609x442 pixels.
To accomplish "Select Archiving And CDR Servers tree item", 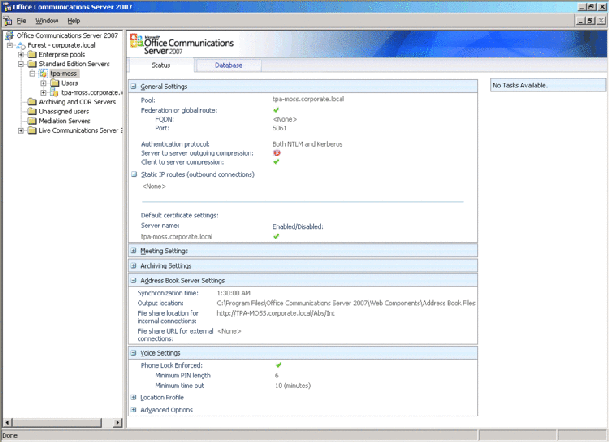I will click(x=77, y=102).
